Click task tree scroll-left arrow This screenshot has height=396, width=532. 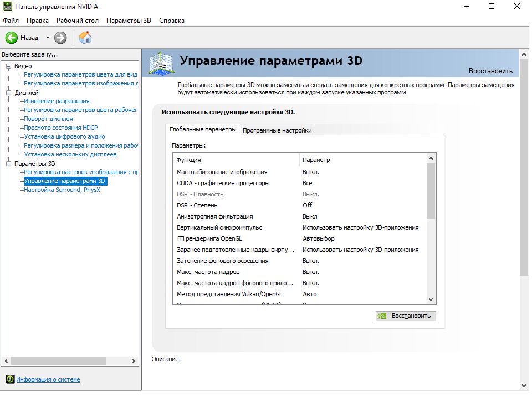click(x=6, y=361)
